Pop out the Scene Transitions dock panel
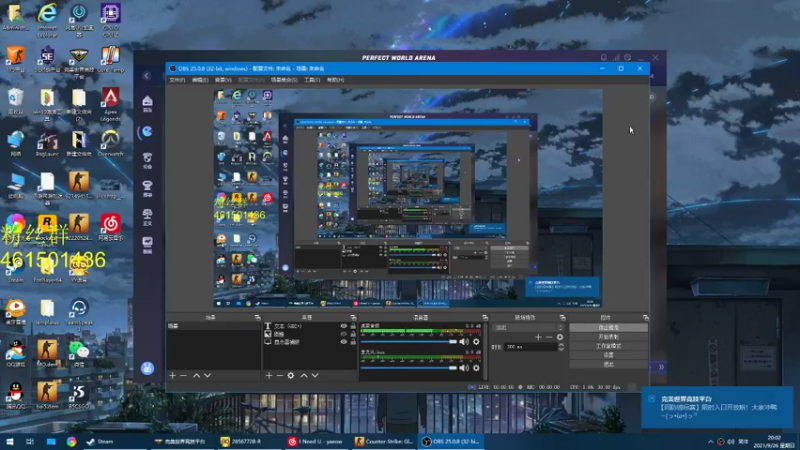Viewport: 800px width, 450px height. pos(562,317)
